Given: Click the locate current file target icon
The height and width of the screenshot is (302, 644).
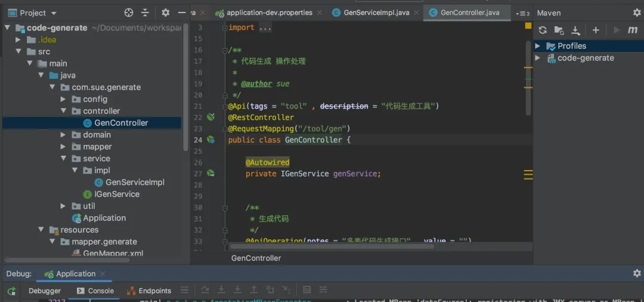Looking at the screenshot, I should (129, 13).
